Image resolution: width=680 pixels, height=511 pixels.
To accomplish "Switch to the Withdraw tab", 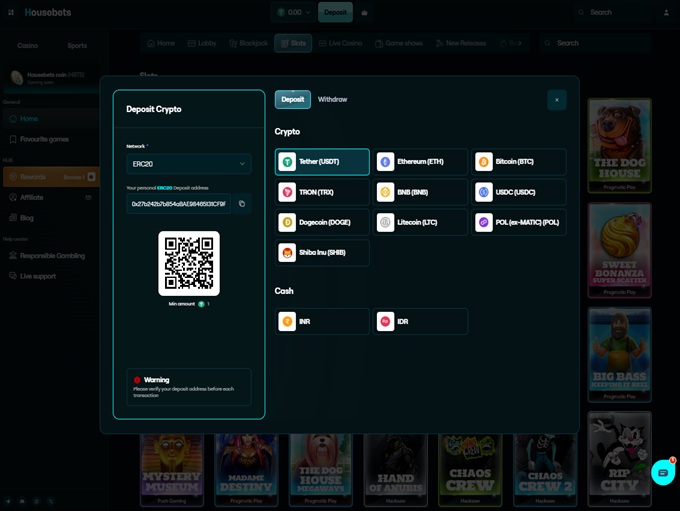I will [332, 100].
